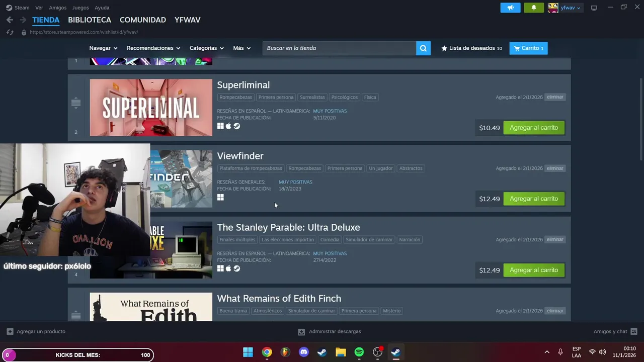644x362 pixels.
Task: Launch Spotify from the taskbar
Action: [x=359, y=352]
